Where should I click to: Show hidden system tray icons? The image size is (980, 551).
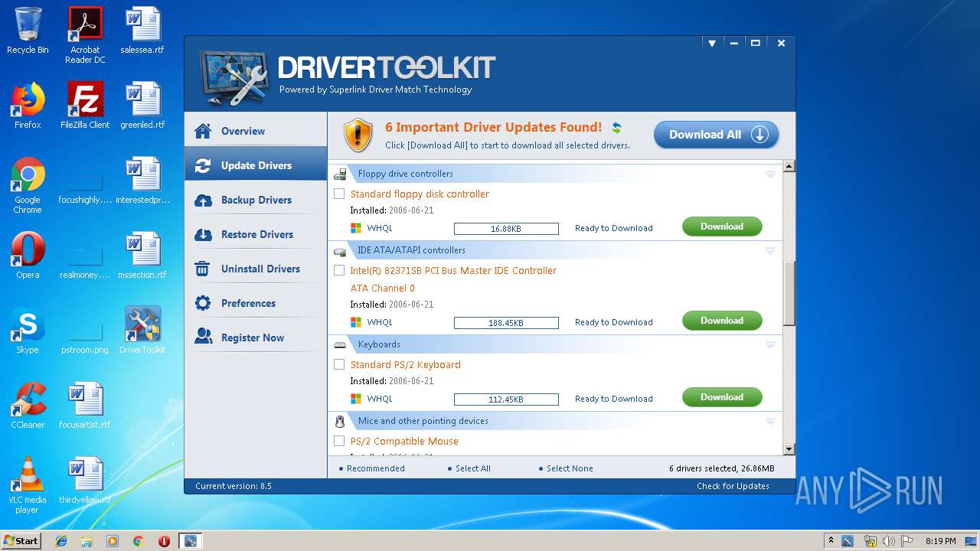tap(831, 541)
